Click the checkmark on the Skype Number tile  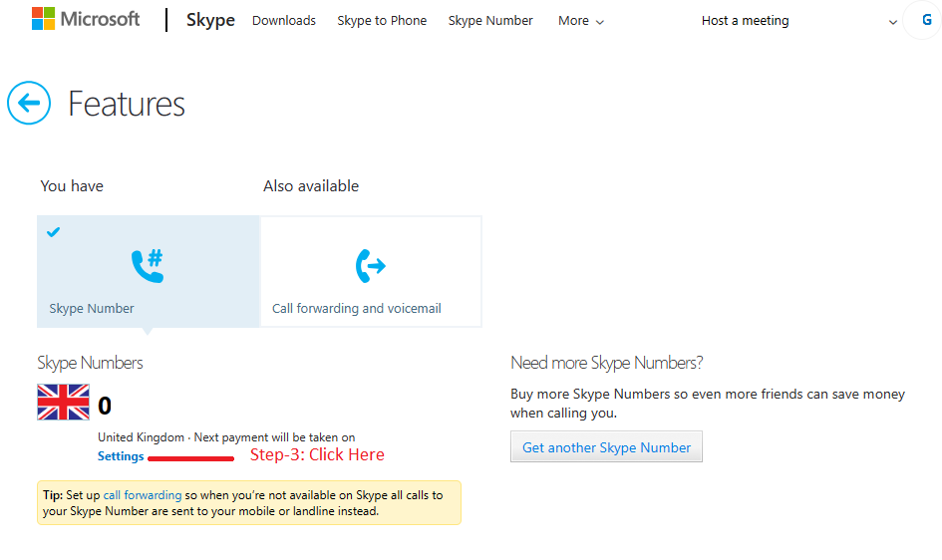pyautogui.click(x=54, y=232)
